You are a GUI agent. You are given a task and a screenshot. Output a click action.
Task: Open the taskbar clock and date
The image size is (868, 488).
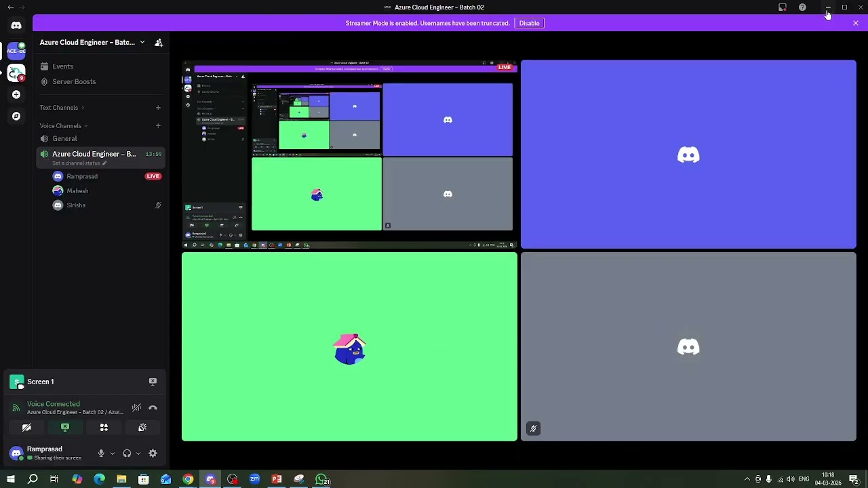828,479
